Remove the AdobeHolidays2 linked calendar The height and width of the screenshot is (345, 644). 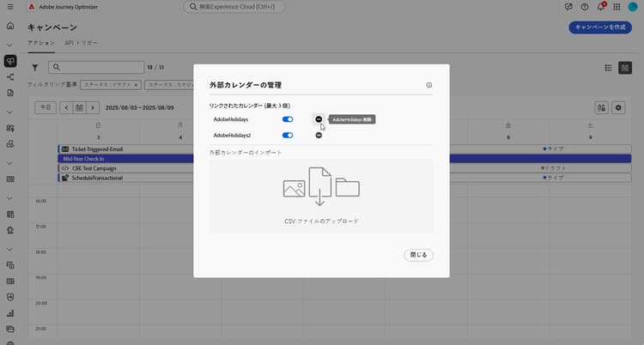[x=319, y=135]
